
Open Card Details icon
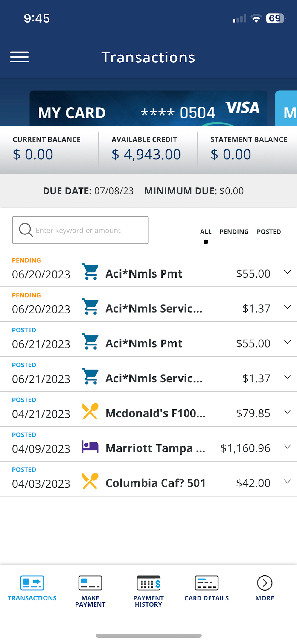[x=207, y=583]
